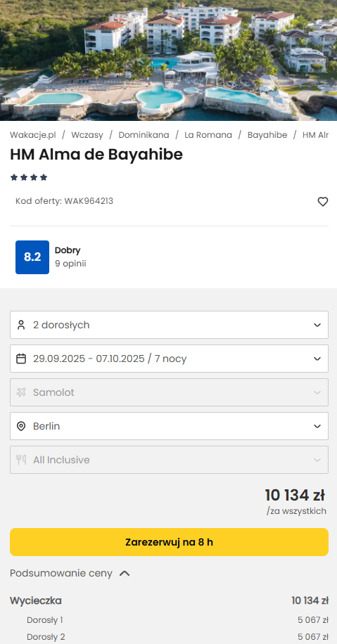Go to Wakacje.pl breadcrumb home

33,135
